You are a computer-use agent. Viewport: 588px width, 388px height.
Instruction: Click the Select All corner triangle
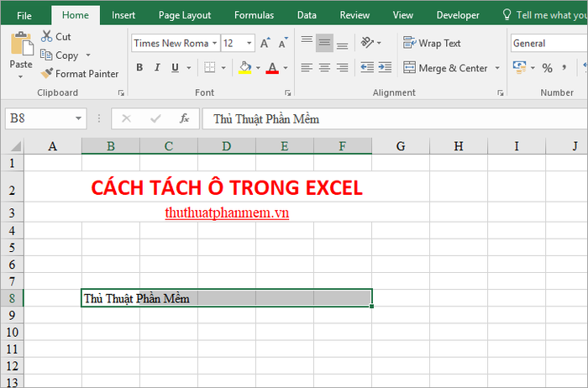pos(15,146)
